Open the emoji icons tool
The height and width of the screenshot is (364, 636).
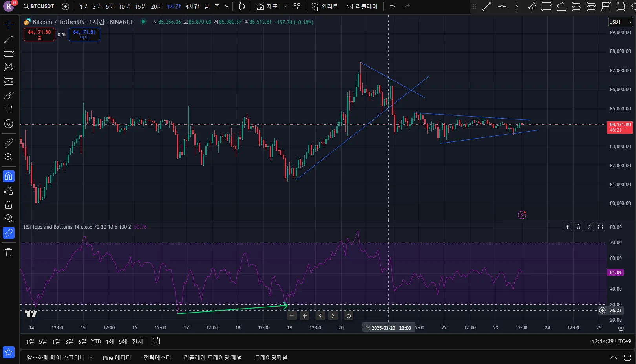point(9,124)
